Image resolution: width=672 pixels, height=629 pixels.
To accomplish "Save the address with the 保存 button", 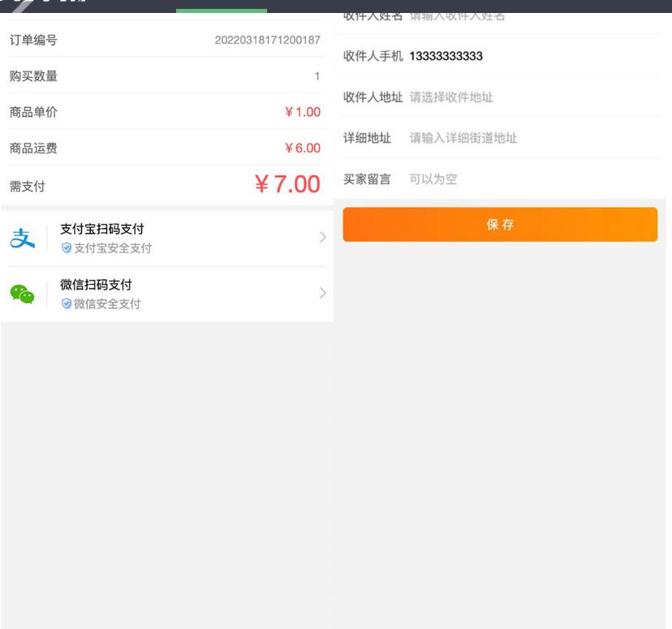I will [x=501, y=224].
